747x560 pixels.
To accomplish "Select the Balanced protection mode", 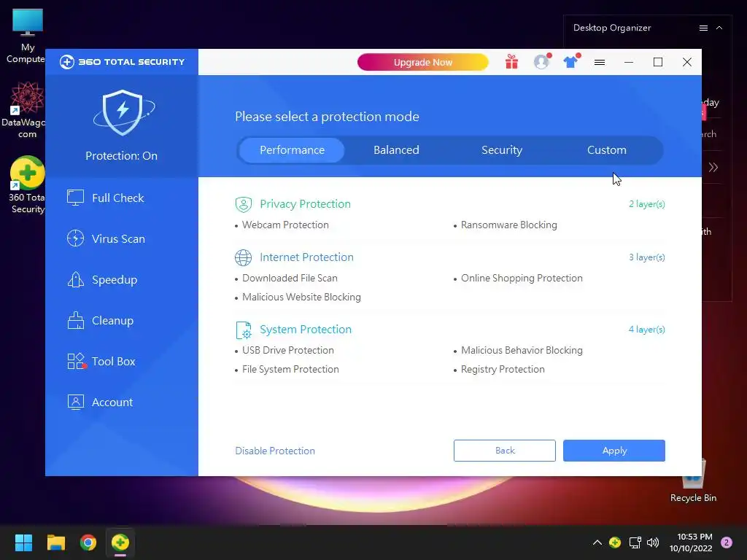I will pos(396,150).
